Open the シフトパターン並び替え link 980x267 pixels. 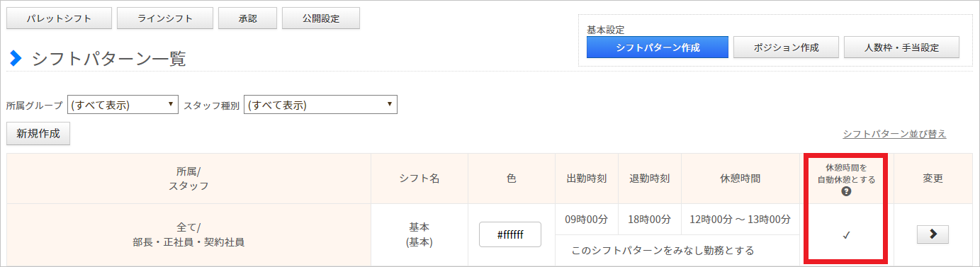[x=894, y=134]
